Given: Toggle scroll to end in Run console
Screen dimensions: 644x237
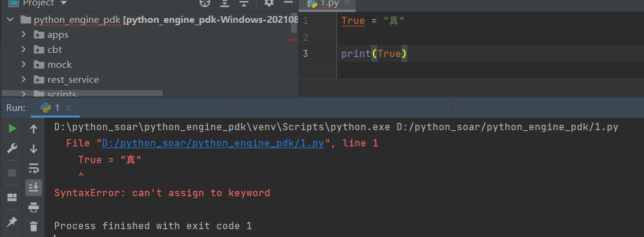Looking at the screenshot, I should point(34,187).
